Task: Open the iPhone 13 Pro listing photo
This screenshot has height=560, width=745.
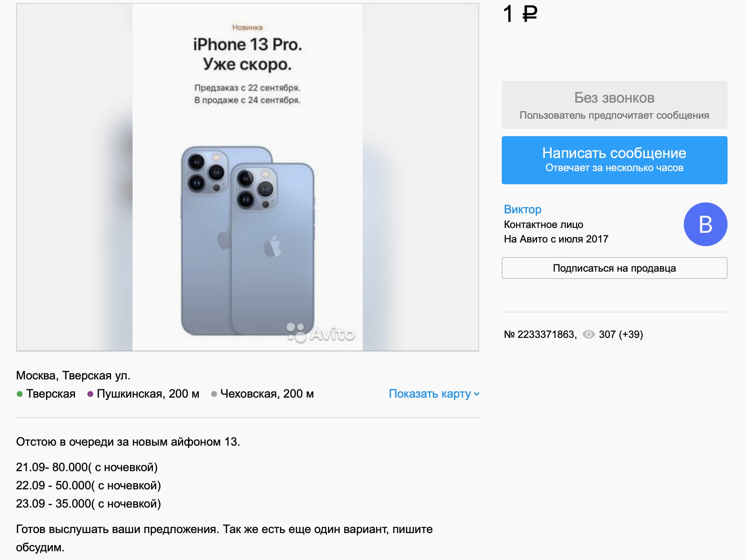Action: point(248,177)
